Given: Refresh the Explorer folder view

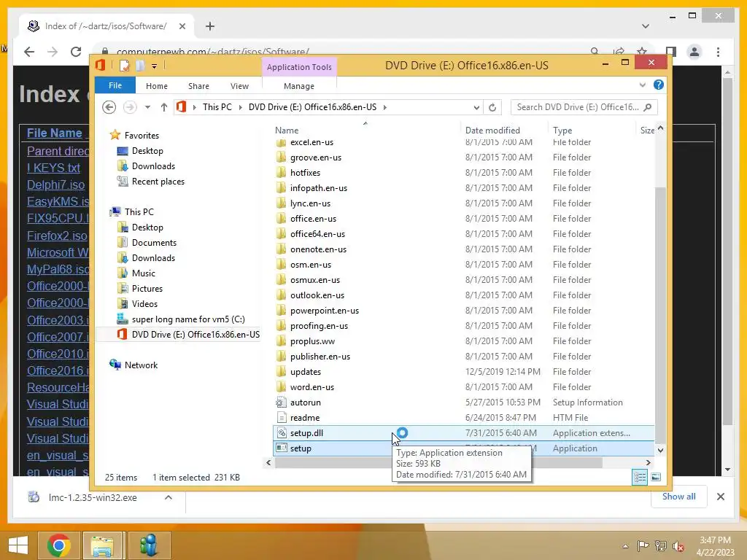Looking at the screenshot, I should 492,107.
